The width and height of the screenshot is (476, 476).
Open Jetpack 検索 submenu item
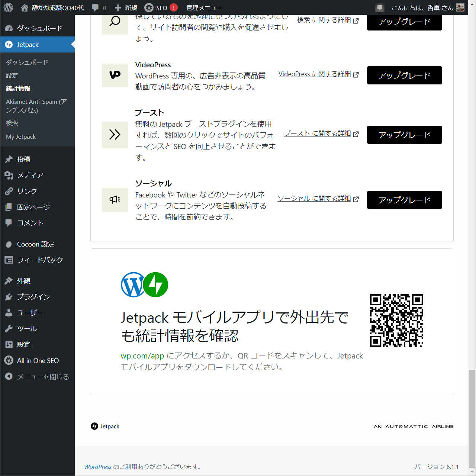coord(12,123)
